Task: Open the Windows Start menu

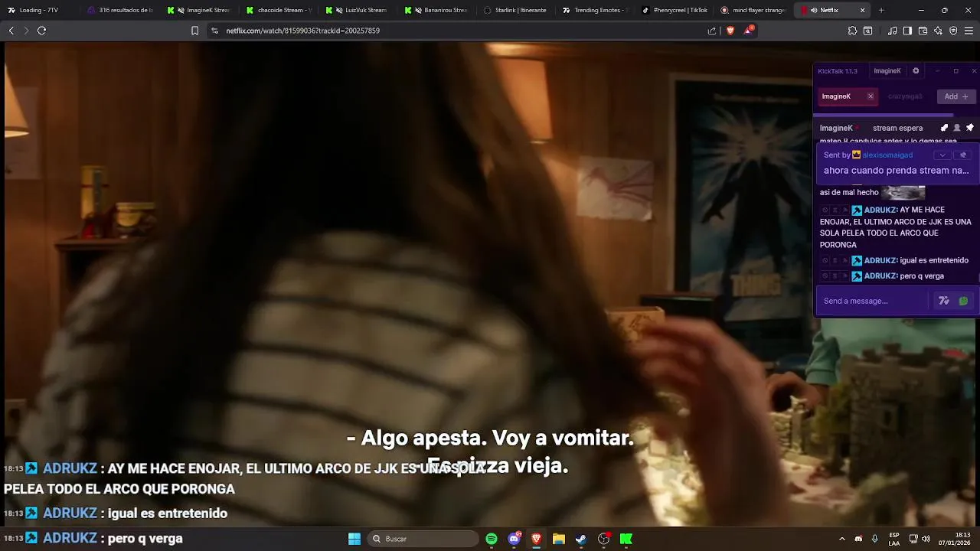Action: pyautogui.click(x=354, y=539)
